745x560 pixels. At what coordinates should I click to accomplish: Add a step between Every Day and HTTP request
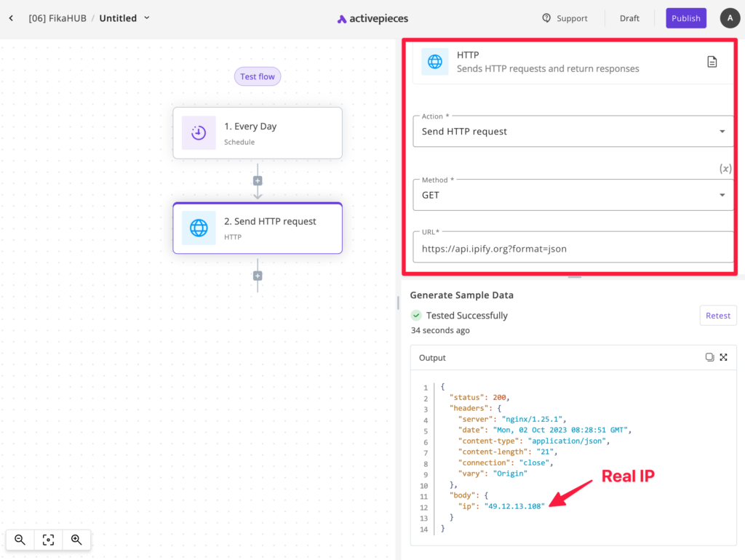[x=258, y=180]
